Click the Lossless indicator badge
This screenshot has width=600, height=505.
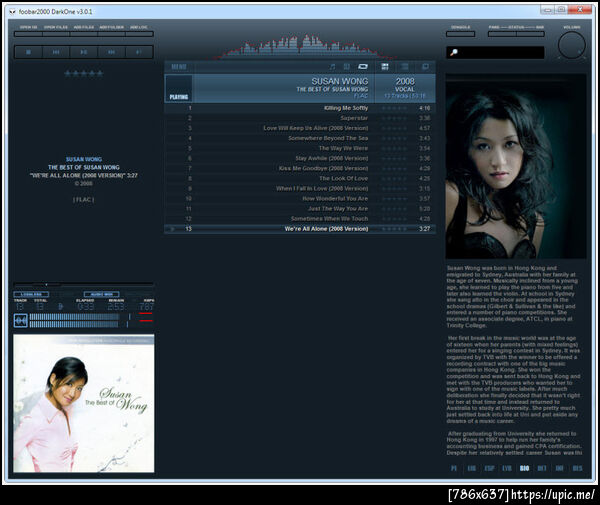(x=31, y=294)
